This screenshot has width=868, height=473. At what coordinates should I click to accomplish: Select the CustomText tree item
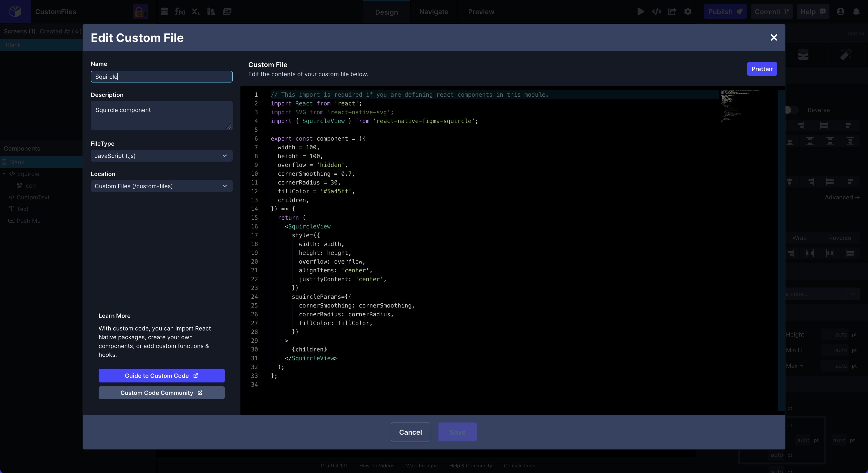[33, 197]
